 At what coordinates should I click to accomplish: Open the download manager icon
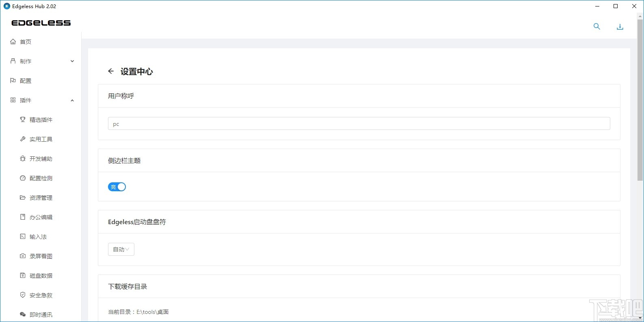click(620, 27)
